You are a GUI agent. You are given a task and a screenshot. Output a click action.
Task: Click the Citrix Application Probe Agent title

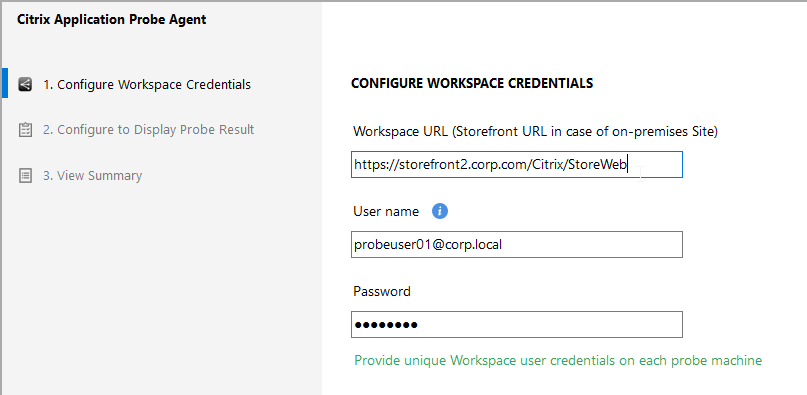coord(112,20)
